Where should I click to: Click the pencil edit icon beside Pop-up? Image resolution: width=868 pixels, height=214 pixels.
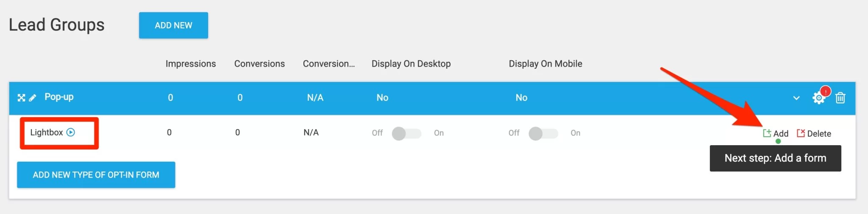tap(33, 98)
